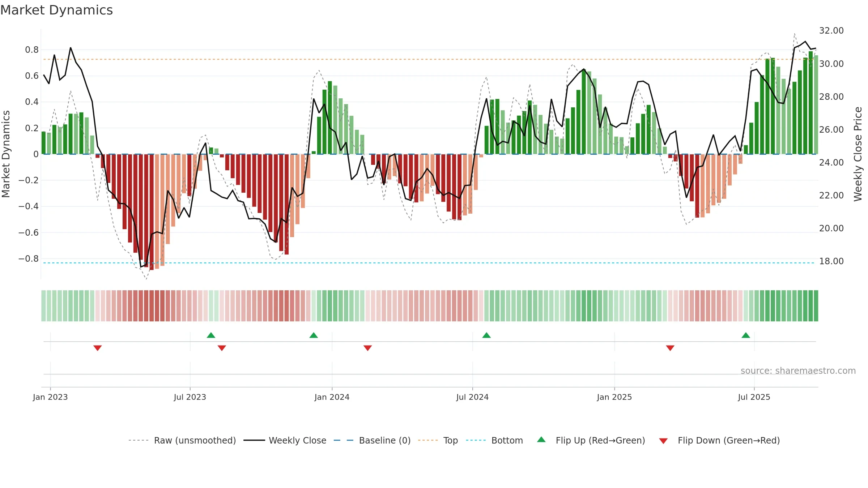Viewport: 868px width, 488px height.
Task: Click the Jan 2024 axis label
Action: pos(332,397)
